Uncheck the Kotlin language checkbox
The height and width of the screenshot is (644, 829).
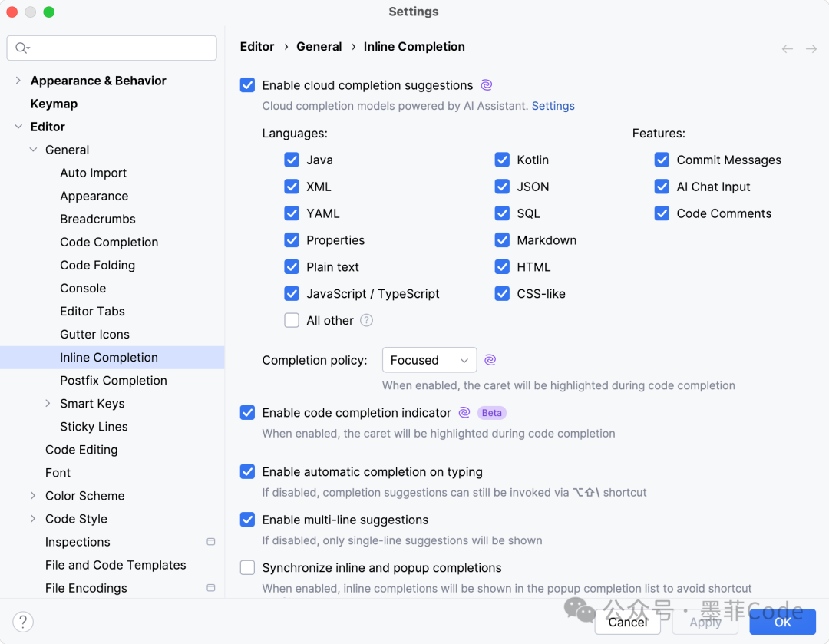pos(502,160)
